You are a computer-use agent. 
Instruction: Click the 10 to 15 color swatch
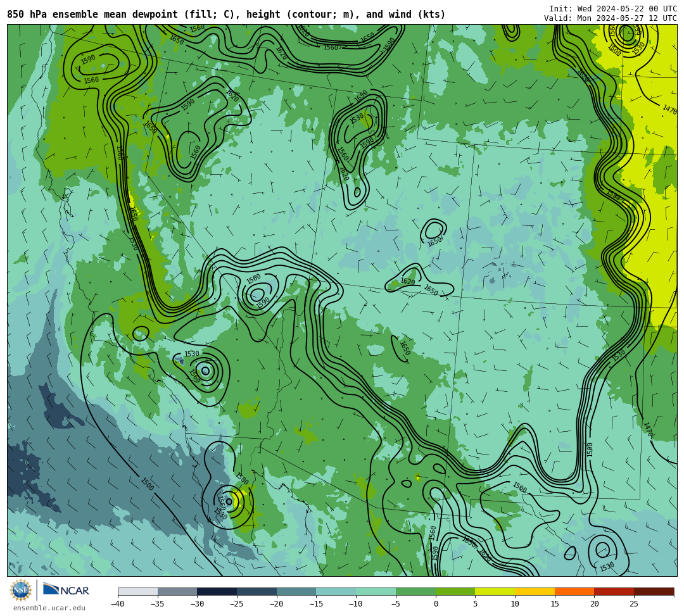click(535, 591)
